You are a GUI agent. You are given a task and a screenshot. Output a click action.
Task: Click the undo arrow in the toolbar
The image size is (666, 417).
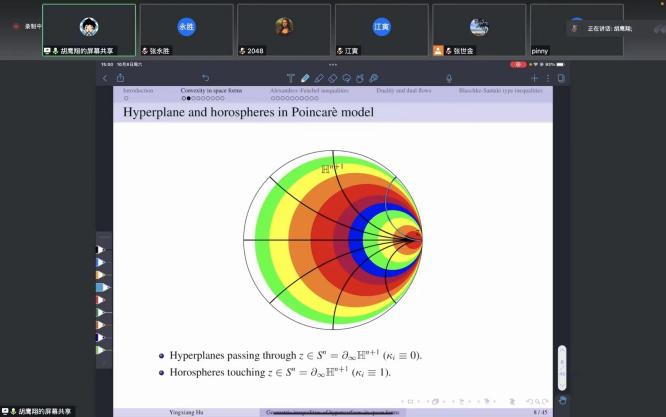[206, 78]
